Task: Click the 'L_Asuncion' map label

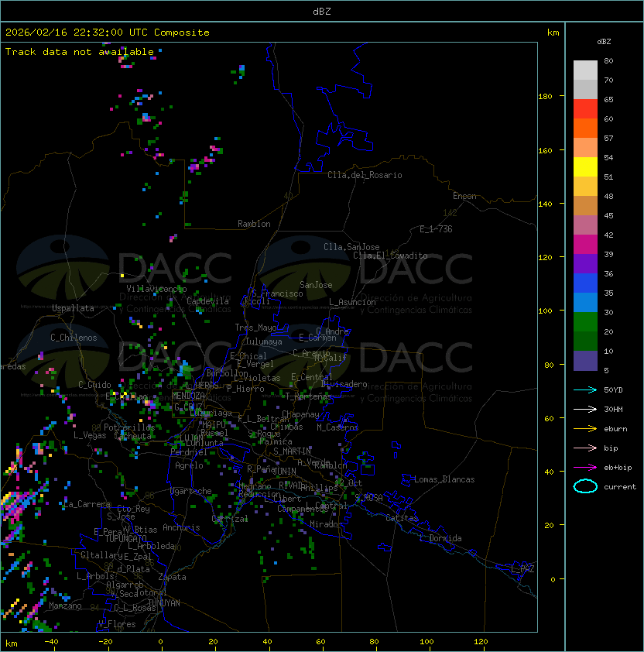Action: pyautogui.click(x=352, y=302)
